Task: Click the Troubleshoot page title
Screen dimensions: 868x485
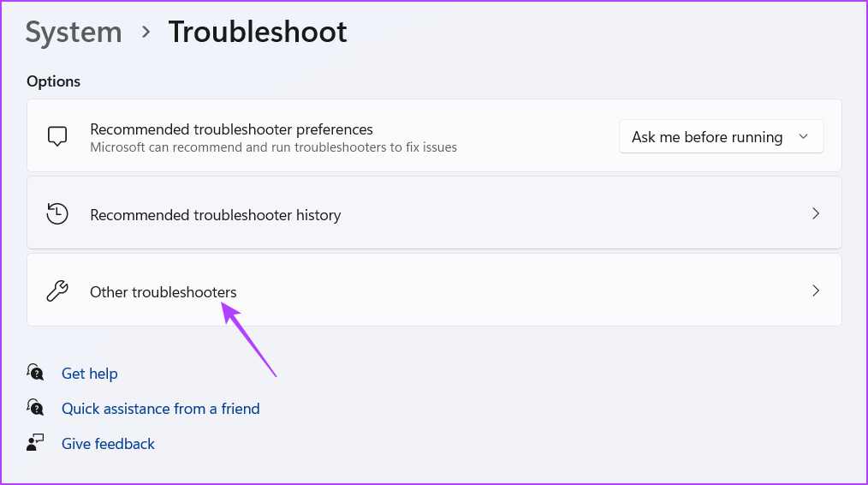Action: click(x=258, y=33)
